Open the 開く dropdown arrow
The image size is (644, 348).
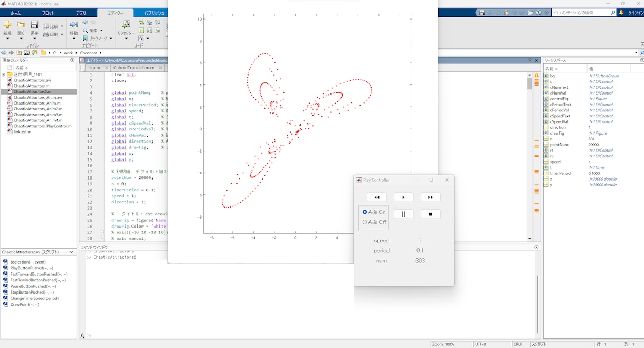(21, 39)
